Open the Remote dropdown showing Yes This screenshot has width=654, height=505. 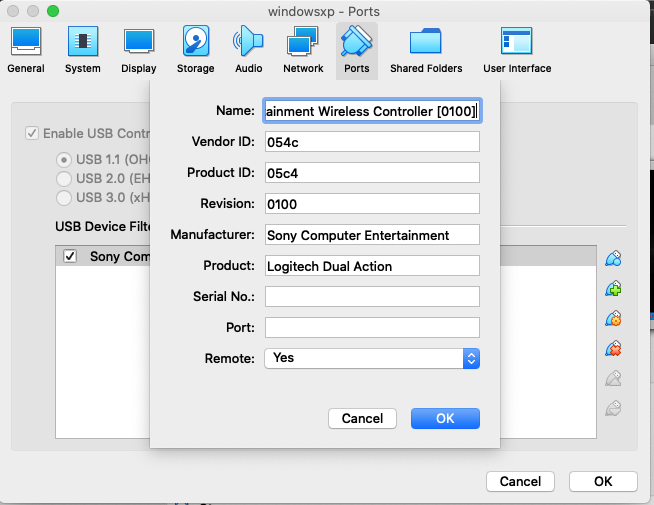tap(372, 358)
